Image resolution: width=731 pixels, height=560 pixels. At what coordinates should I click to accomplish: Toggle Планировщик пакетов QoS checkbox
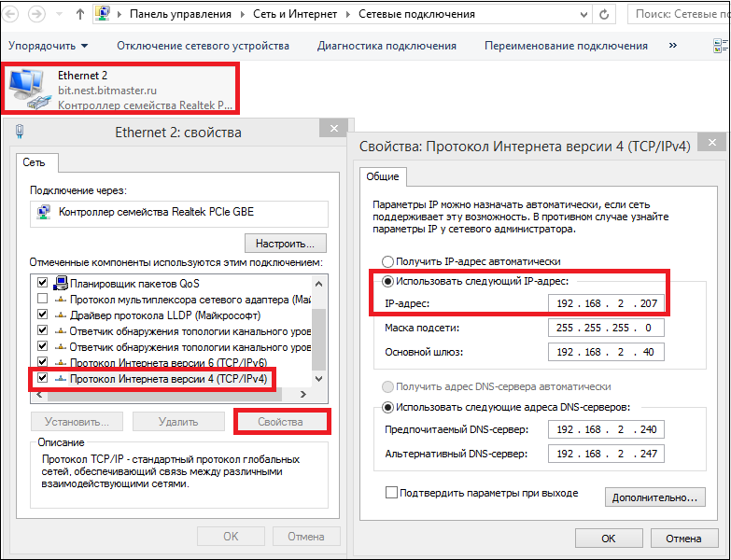pyautogui.click(x=42, y=282)
